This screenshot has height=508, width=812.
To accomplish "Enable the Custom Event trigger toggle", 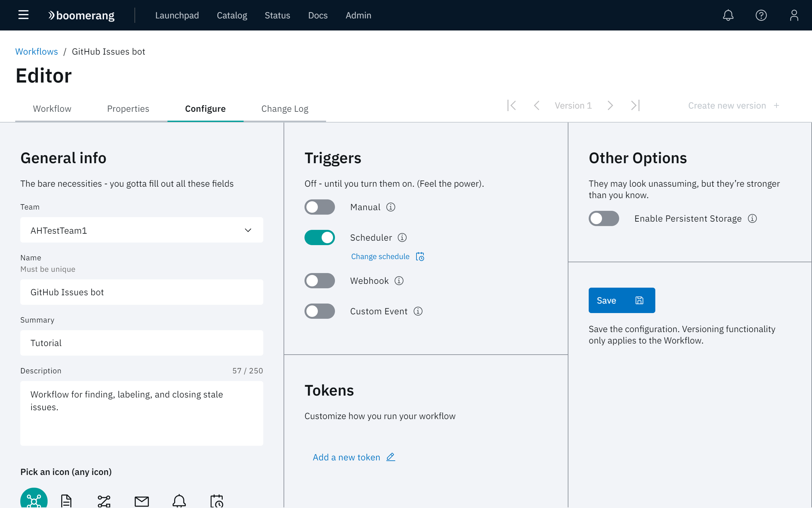I will coord(319,311).
